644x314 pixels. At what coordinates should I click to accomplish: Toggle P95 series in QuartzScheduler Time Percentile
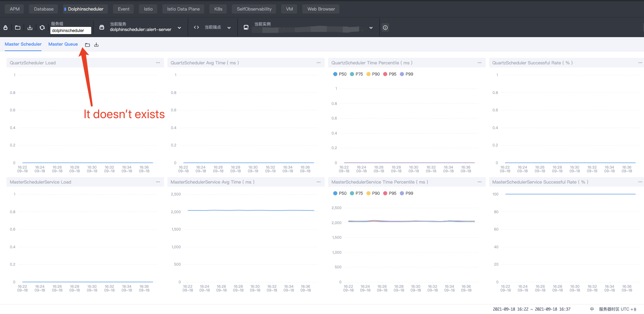click(x=390, y=74)
